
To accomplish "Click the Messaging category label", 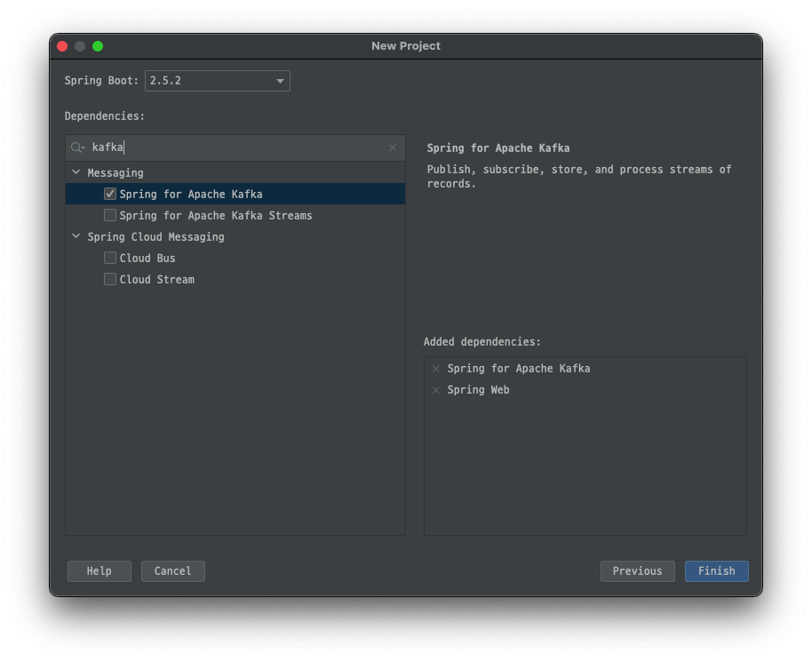I will (x=115, y=172).
